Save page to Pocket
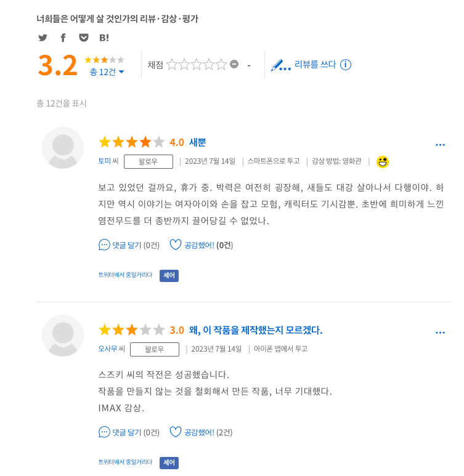This screenshot has height=476, width=464. 84,38
